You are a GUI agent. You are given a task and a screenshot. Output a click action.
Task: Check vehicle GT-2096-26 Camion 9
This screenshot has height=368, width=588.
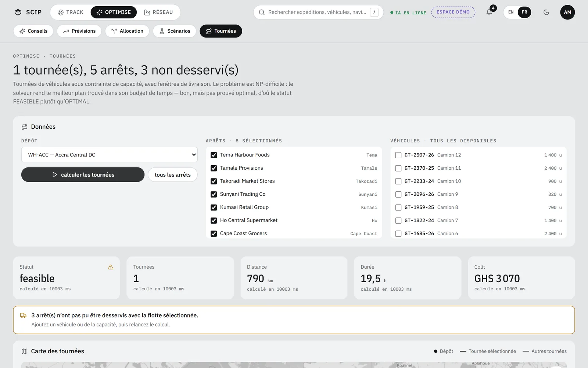point(398,194)
